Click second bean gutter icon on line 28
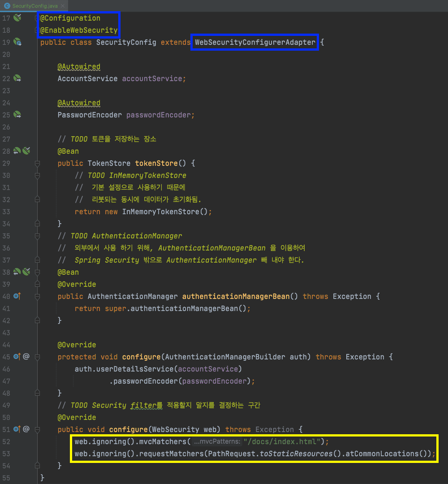Screen dimensions: 448x484 click(26, 151)
